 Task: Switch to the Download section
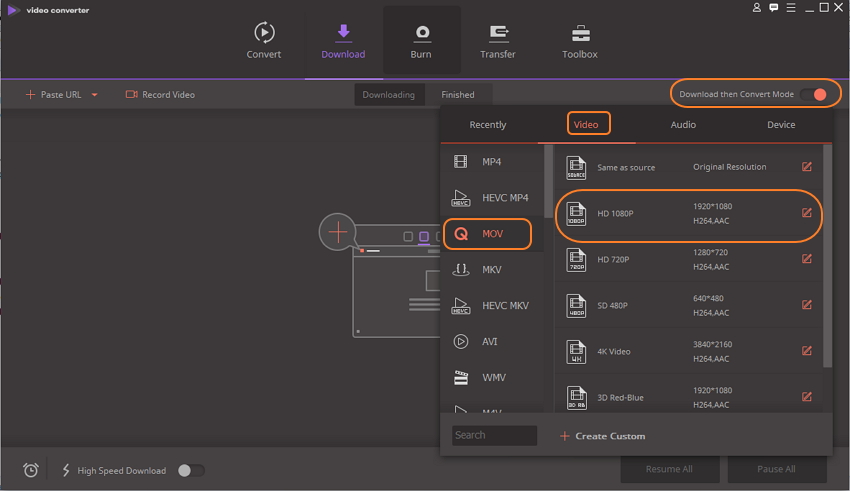pos(343,41)
